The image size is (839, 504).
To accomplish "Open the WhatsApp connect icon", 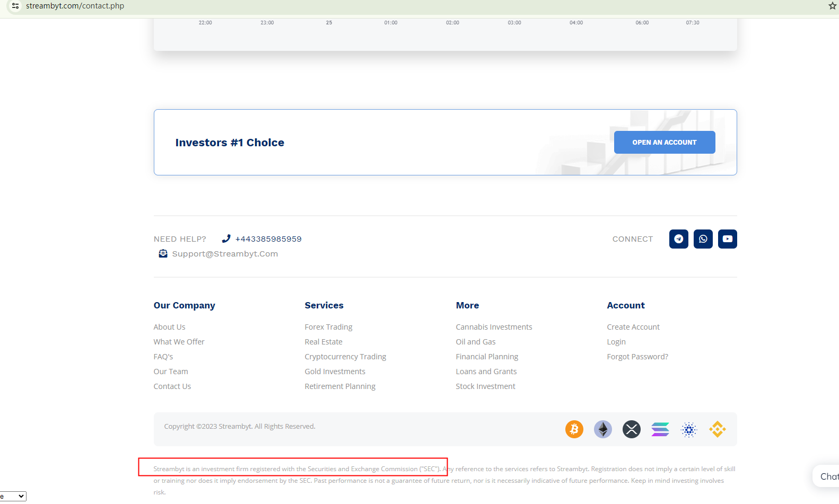I will click(x=703, y=239).
